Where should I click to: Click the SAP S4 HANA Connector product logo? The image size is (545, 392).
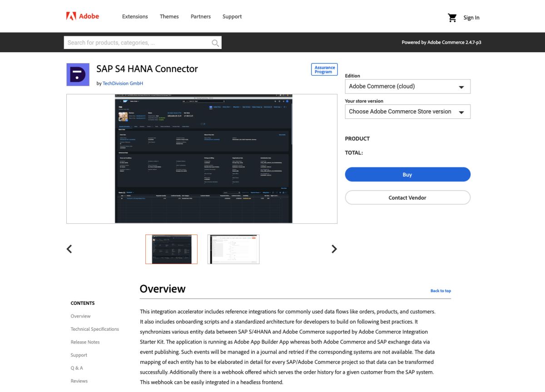point(78,74)
